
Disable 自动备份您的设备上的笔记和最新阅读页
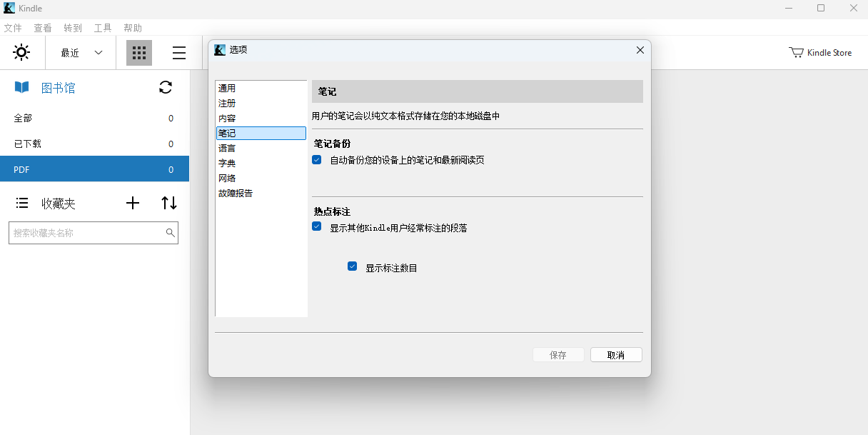(x=316, y=159)
